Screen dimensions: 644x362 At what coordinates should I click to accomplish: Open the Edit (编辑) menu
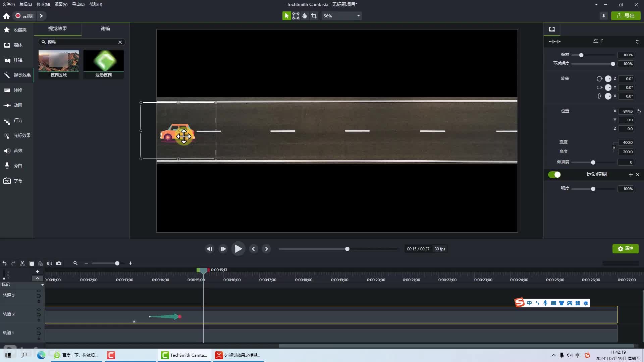[25, 4]
